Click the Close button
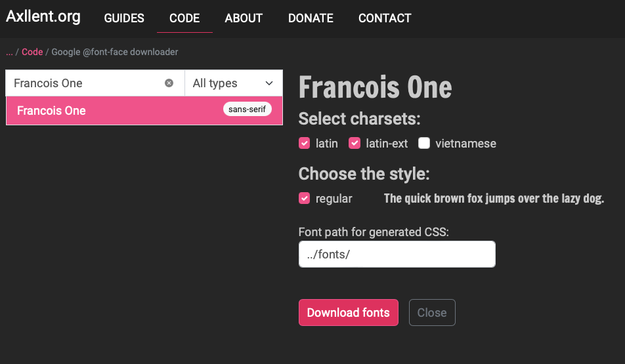Screen dimensions: 625x364 [432, 312]
